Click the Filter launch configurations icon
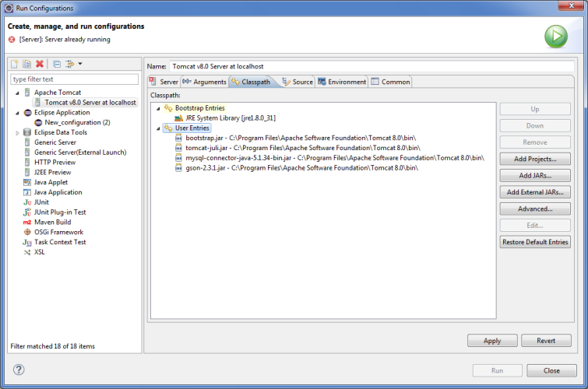This screenshot has width=588, height=389. point(70,64)
